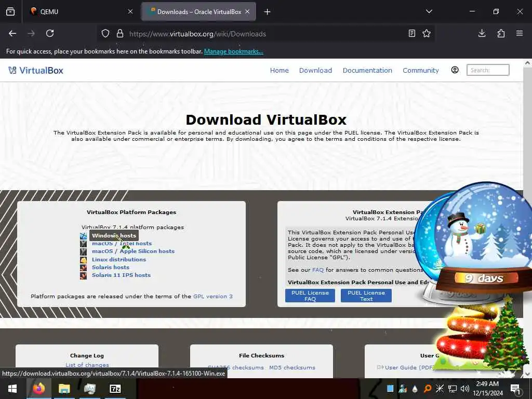Download the macOS / Intel hosts package
The height and width of the screenshot is (399, 532).
pos(122,244)
